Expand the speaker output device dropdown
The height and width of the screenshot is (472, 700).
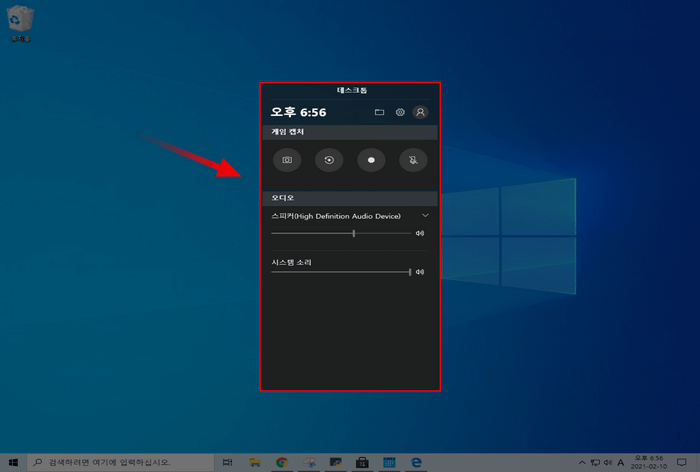point(425,216)
